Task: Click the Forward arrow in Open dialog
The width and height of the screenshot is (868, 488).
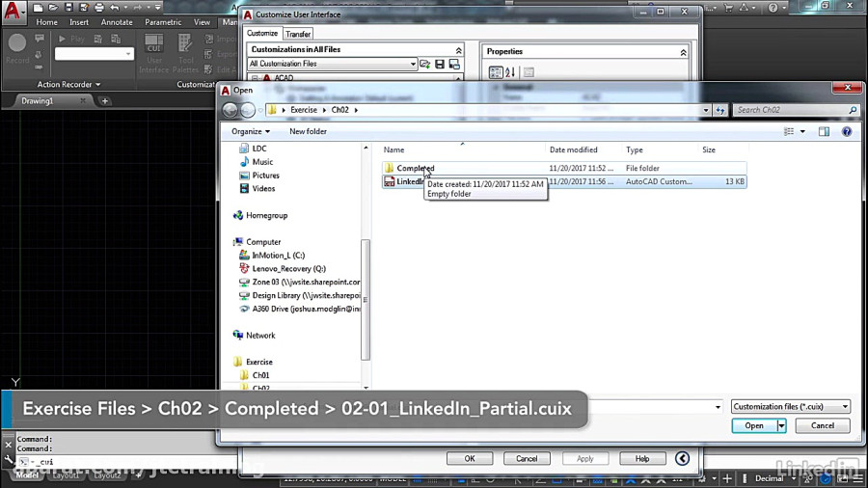Action: tap(248, 110)
